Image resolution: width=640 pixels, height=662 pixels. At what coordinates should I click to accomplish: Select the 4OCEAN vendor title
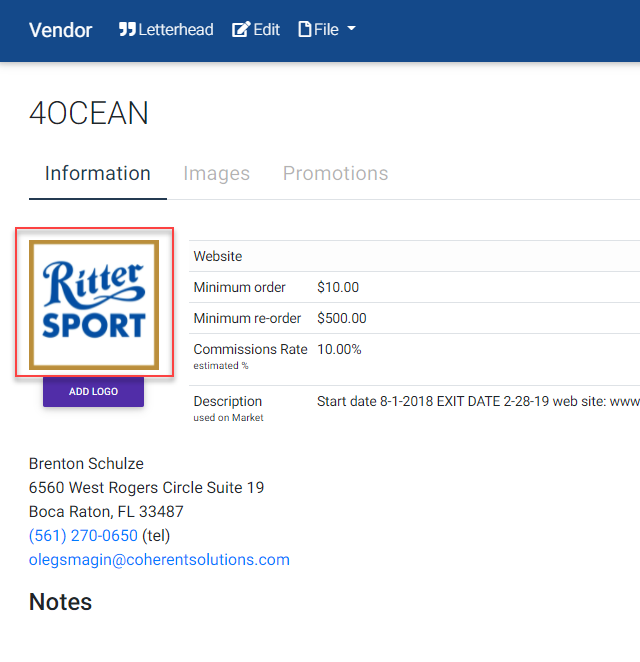pos(89,113)
